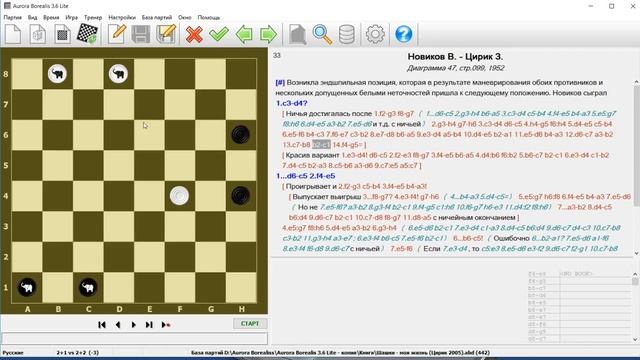Click the input field below playback controls

click(x=135, y=338)
